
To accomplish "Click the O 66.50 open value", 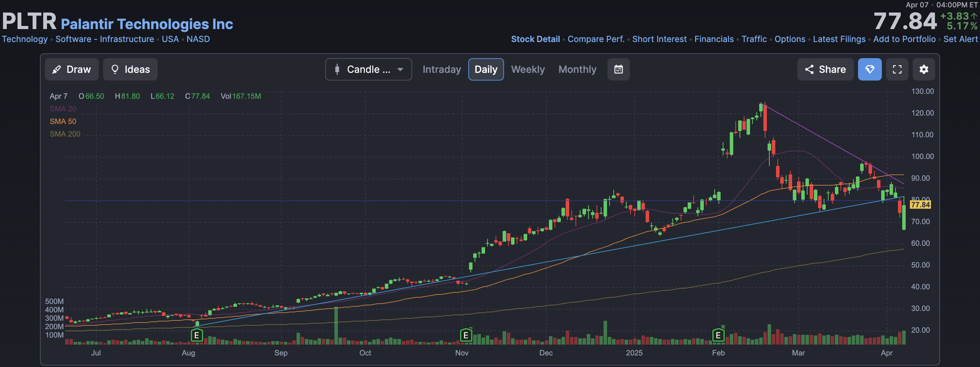I will (91, 96).
